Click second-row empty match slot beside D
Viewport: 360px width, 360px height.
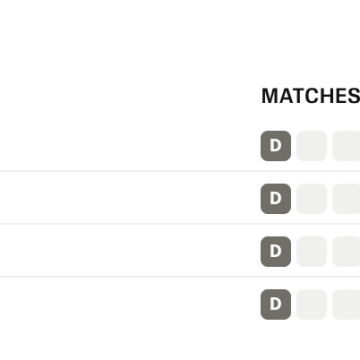pos(312,199)
